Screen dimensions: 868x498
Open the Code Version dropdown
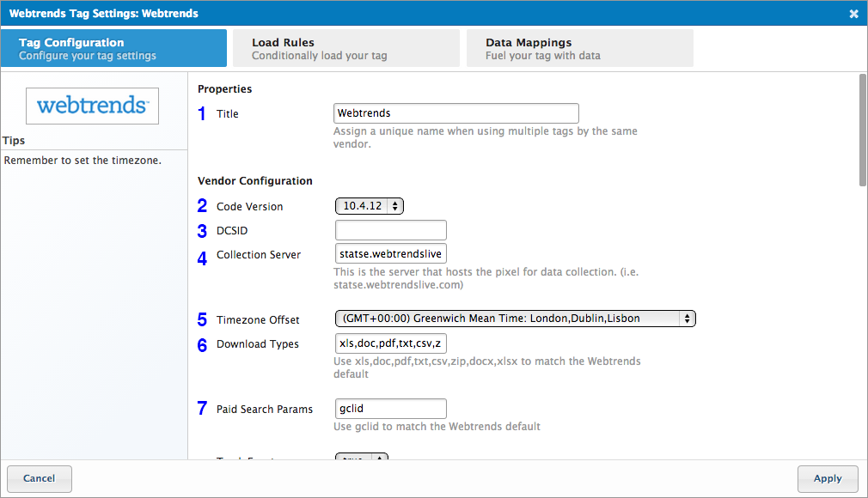(369, 206)
